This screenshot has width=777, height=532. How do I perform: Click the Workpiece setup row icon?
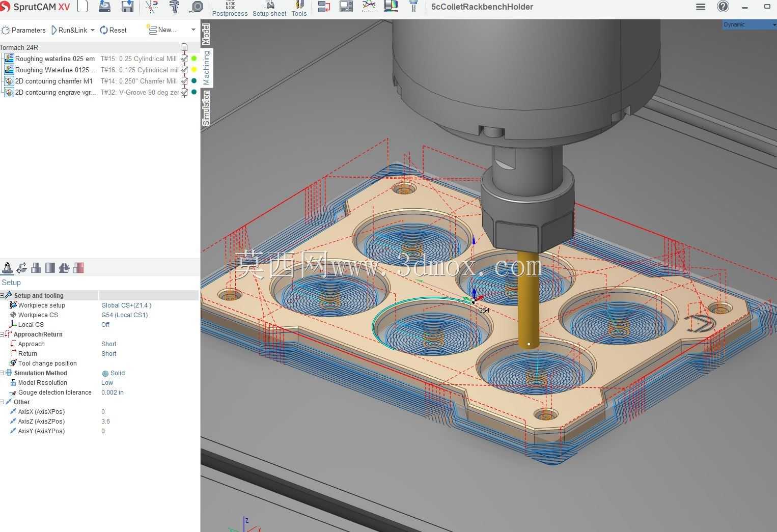[13, 305]
